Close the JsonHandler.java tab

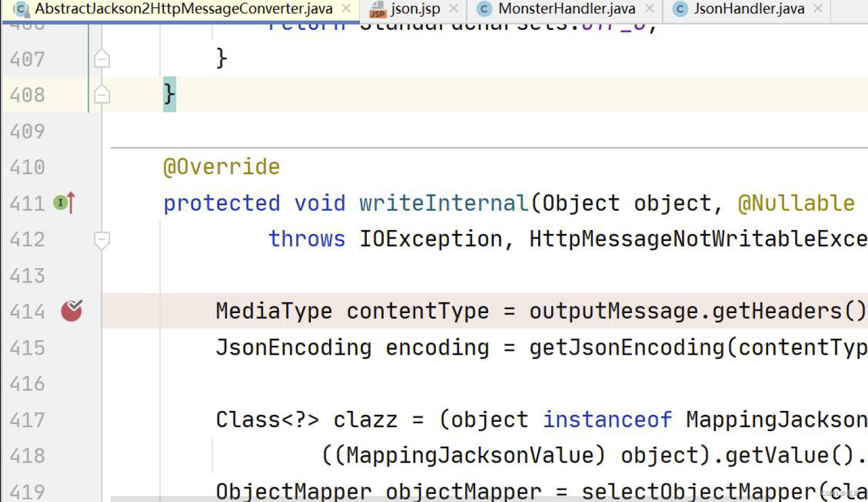click(818, 8)
